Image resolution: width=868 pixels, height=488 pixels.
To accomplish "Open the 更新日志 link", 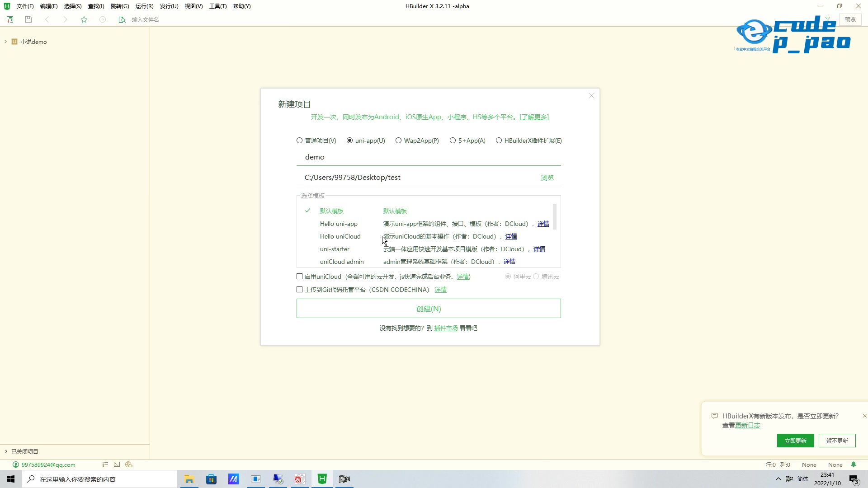I will tap(748, 425).
